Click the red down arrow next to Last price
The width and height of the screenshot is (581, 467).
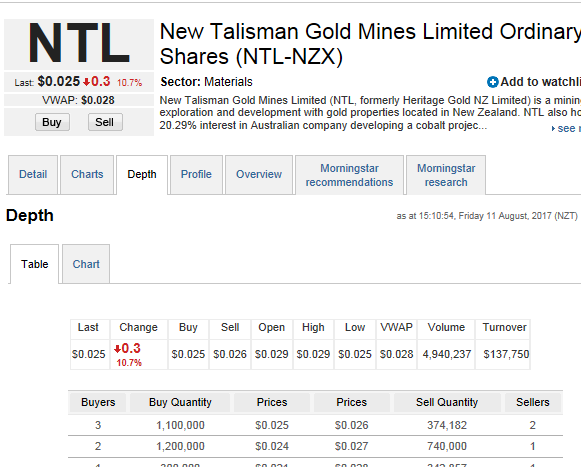point(86,82)
